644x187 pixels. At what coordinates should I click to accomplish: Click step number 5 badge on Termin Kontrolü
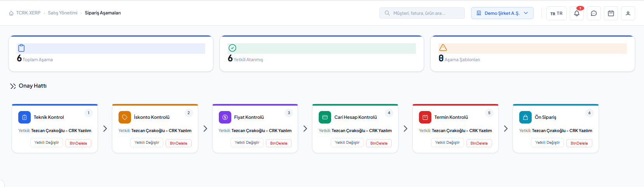coord(489,113)
